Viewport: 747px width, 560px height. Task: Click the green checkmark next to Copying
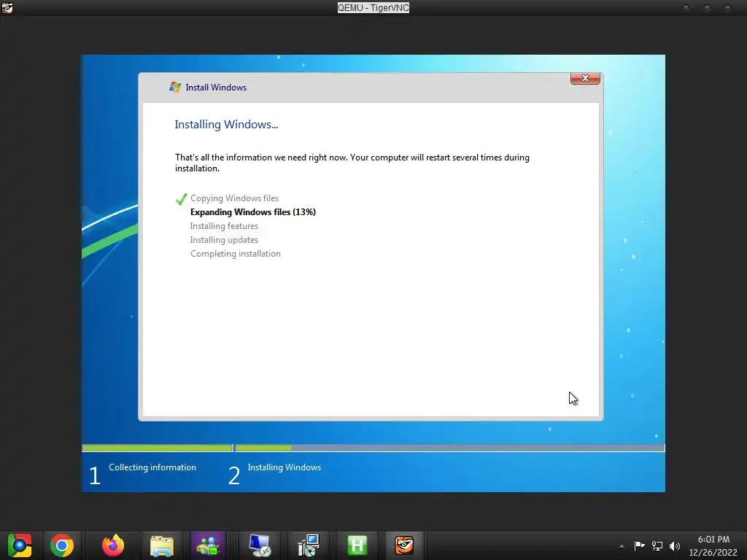click(181, 199)
